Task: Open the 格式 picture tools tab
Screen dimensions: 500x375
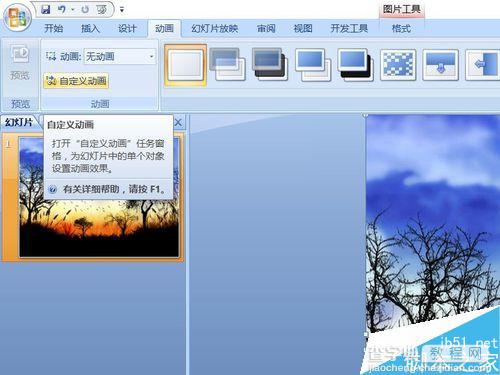Action: click(x=401, y=28)
